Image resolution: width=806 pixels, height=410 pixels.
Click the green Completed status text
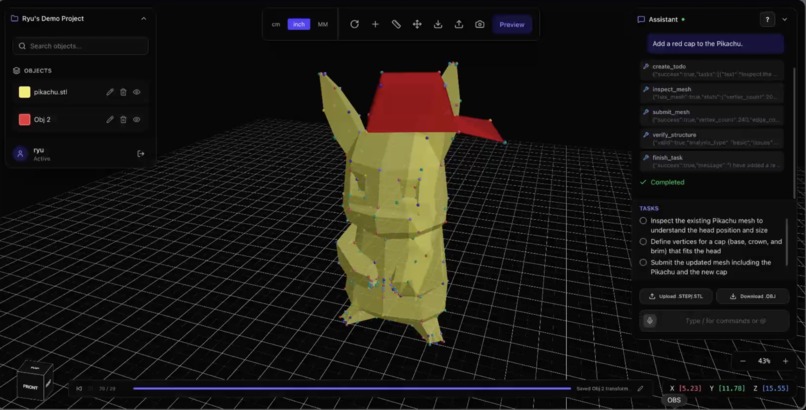(667, 182)
